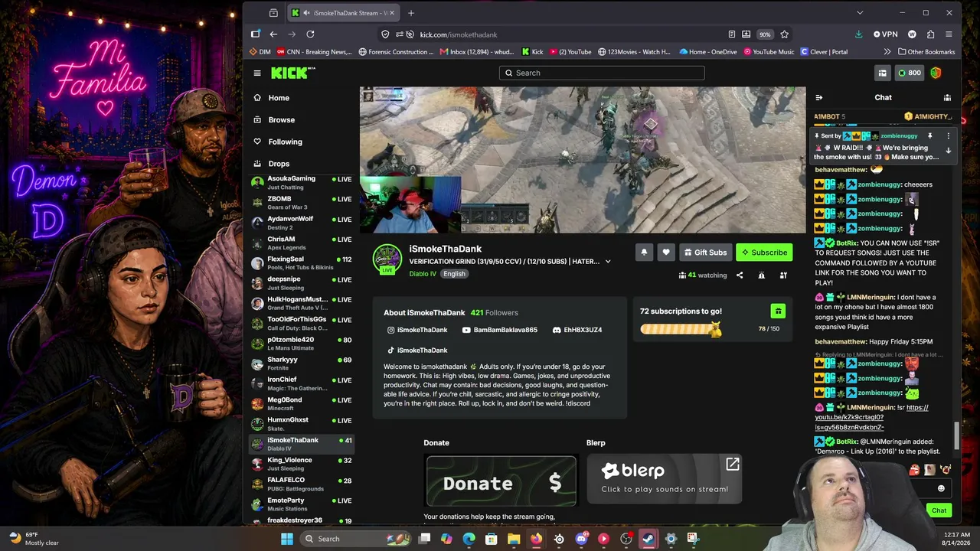Open the VPN button in toolbar
Image resolution: width=980 pixels, height=551 pixels.
pyautogui.click(x=886, y=34)
